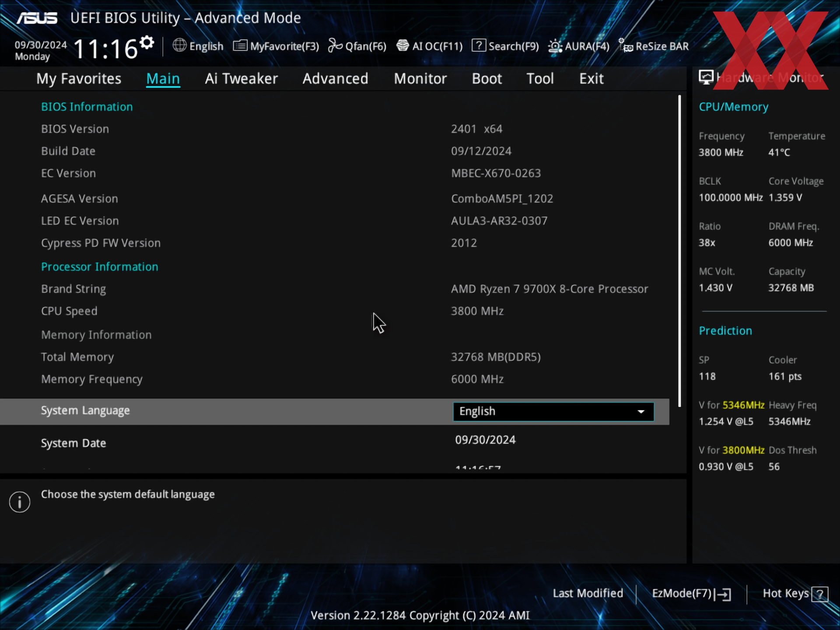
Task: Click the Search(F9) label
Action: click(x=514, y=46)
